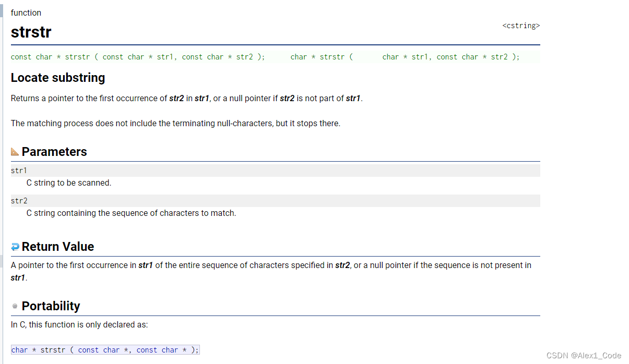Click the str2 parameter name row
Image resolution: width=629 pixels, height=364 pixels.
tap(275, 201)
